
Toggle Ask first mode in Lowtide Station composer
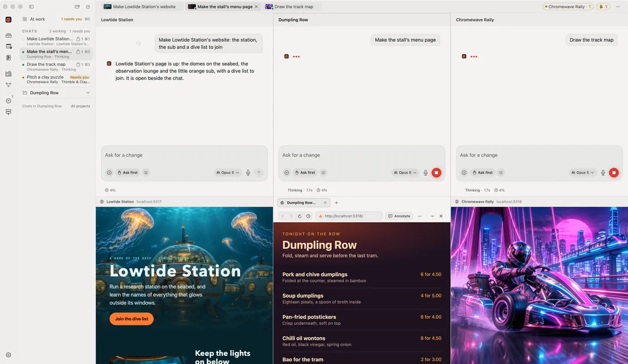point(127,173)
